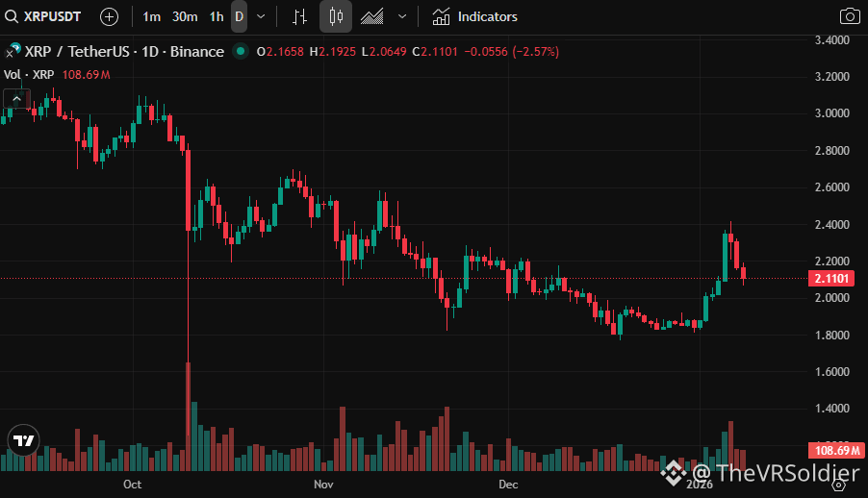Click the 1.8000 price axis label
This screenshot has width=868, height=498.
tap(832, 336)
